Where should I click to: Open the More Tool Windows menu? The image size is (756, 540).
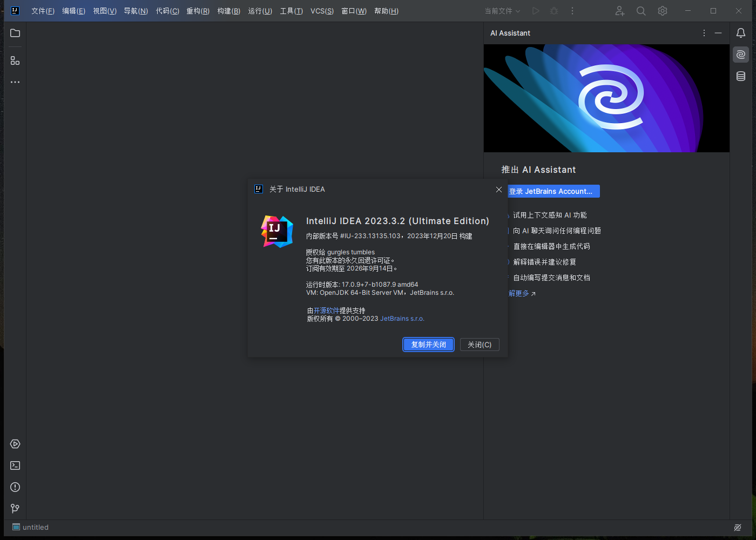15,82
